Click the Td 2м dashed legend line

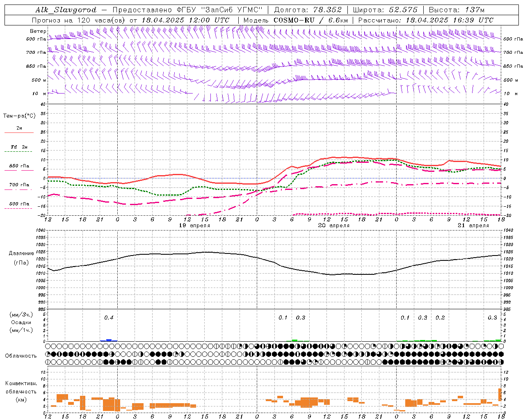(x=19, y=151)
